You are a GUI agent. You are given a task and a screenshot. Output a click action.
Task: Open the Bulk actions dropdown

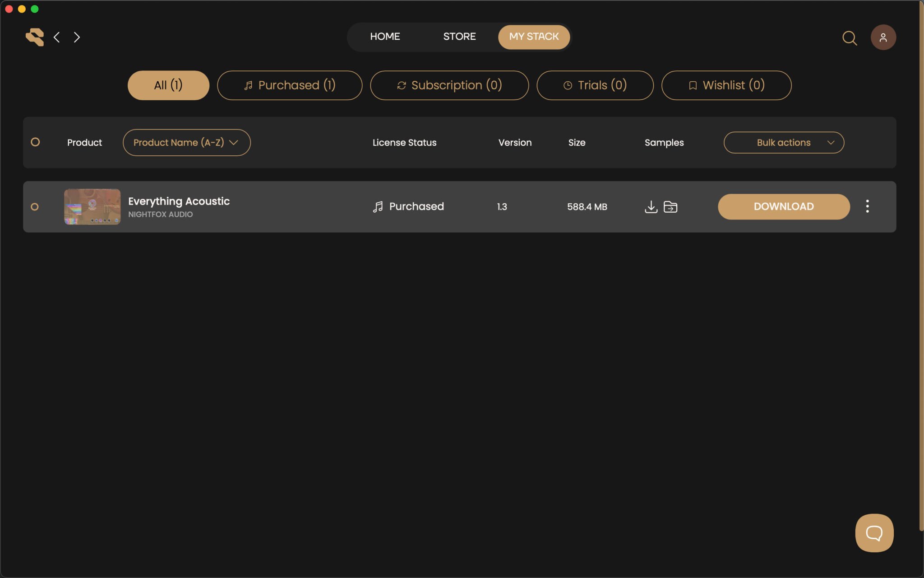(x=784, y=142)
